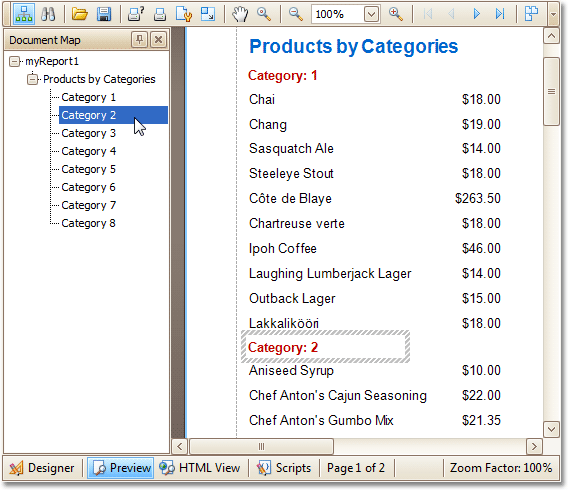
Task: Select Category 5 in document map
Action: [88, 169]
